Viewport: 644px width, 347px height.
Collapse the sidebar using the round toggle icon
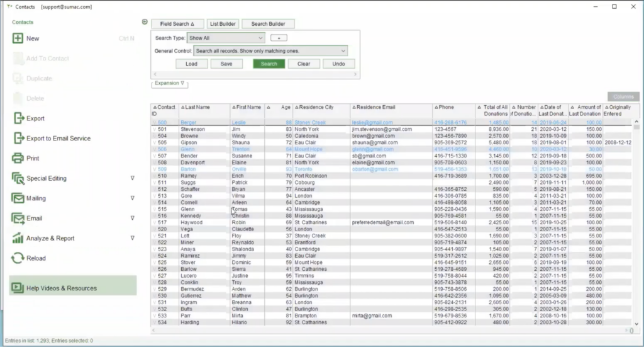(x=145, y=22)
